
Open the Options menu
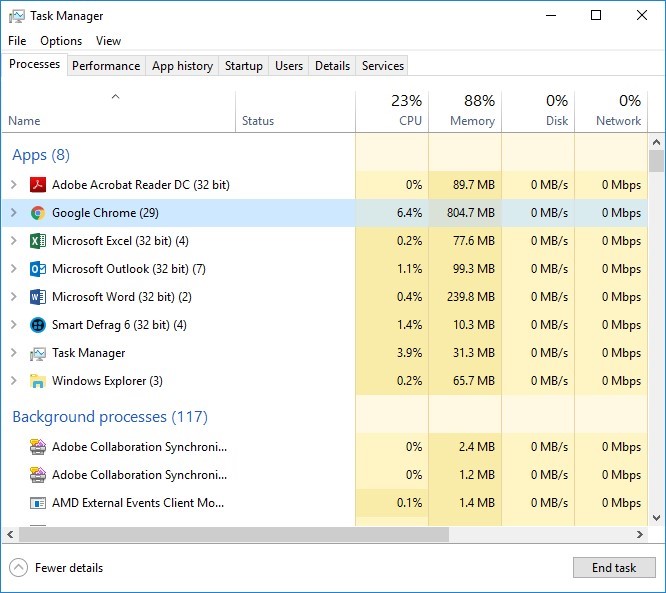pyautogui.click(x=61, y=41)
